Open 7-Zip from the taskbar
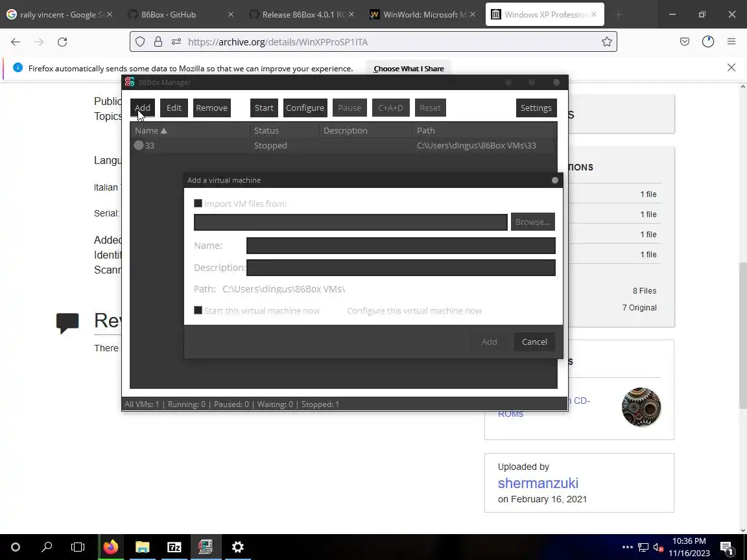Viewport: 747px width, 560px height. [x=174, y=547]
